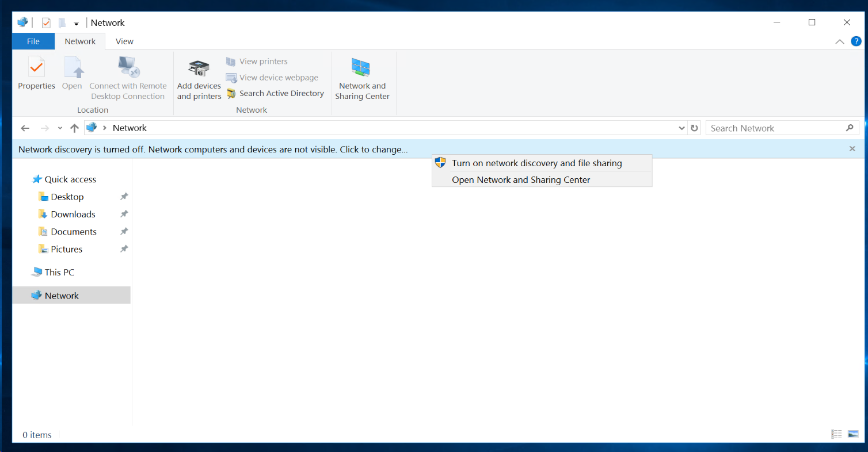Refresh the Network location

(x=694, y=128)
